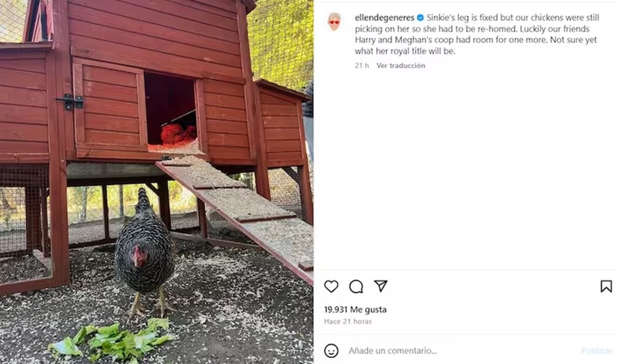Click the 'Hace 21 horas' post date
The width and height of the screenshot is (617, 364).
point(348,322)
